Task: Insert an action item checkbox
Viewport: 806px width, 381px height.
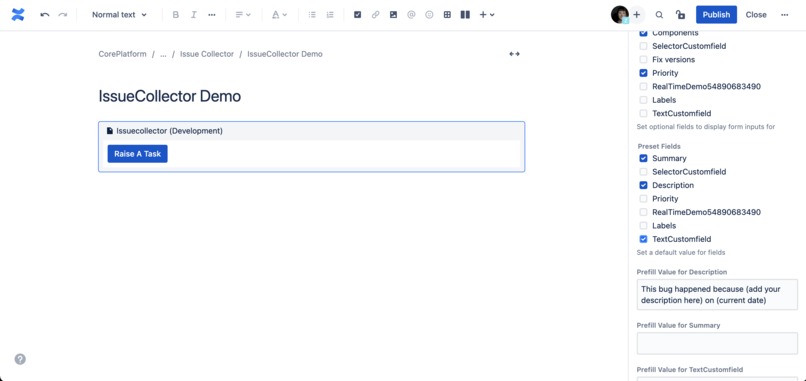Action: coord(358,15)
